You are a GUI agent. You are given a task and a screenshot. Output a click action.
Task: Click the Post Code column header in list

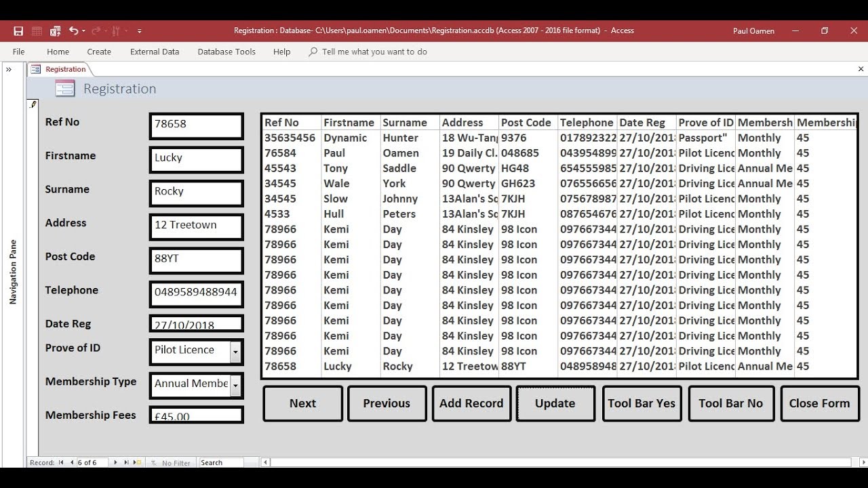pyautogui.click(x=528, y=123)
